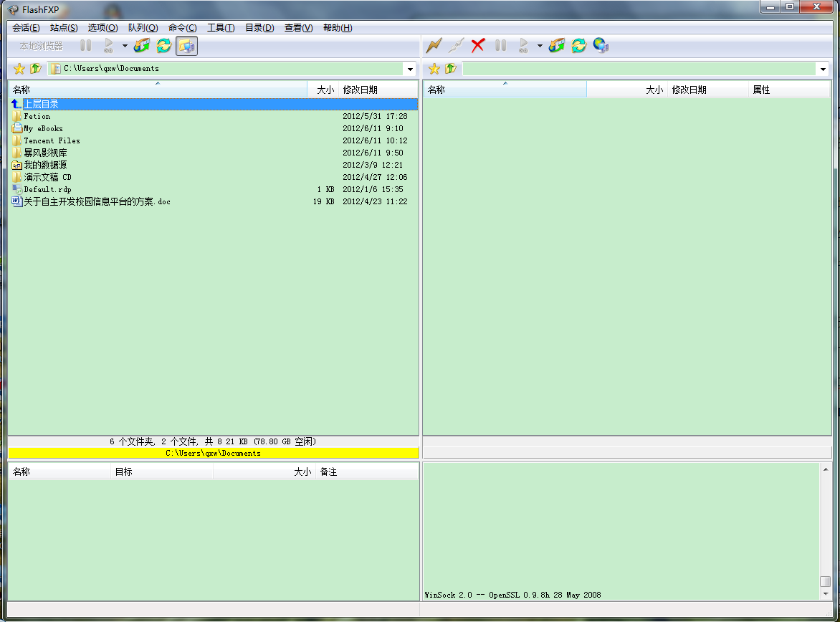840x622 pixels.
Task: Refresh the right remote pane
Action: point(578,46)
